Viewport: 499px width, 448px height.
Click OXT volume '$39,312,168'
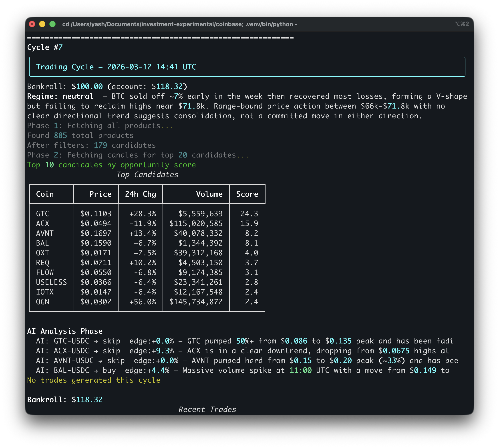point(198,253)
